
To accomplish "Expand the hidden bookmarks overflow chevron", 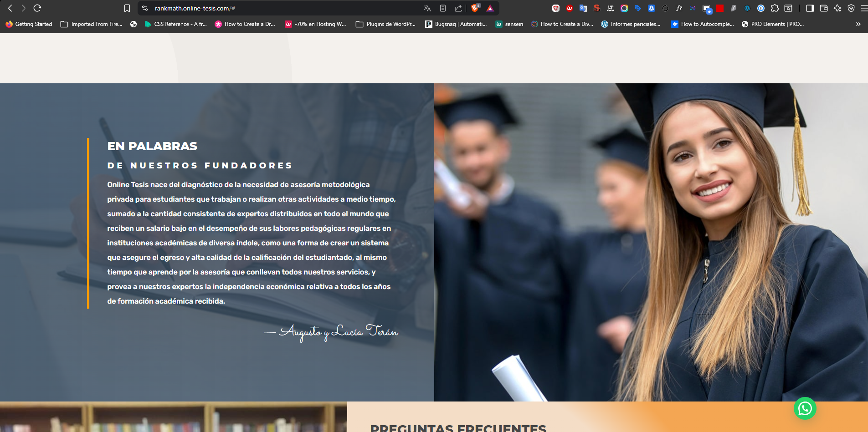I will pos(858,24).
